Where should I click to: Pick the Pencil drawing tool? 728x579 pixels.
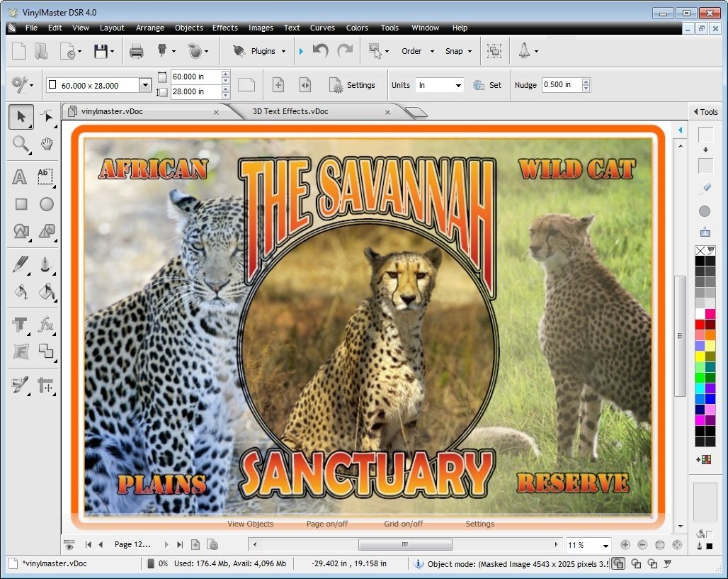pyautogui.click(x=19, y=264)
